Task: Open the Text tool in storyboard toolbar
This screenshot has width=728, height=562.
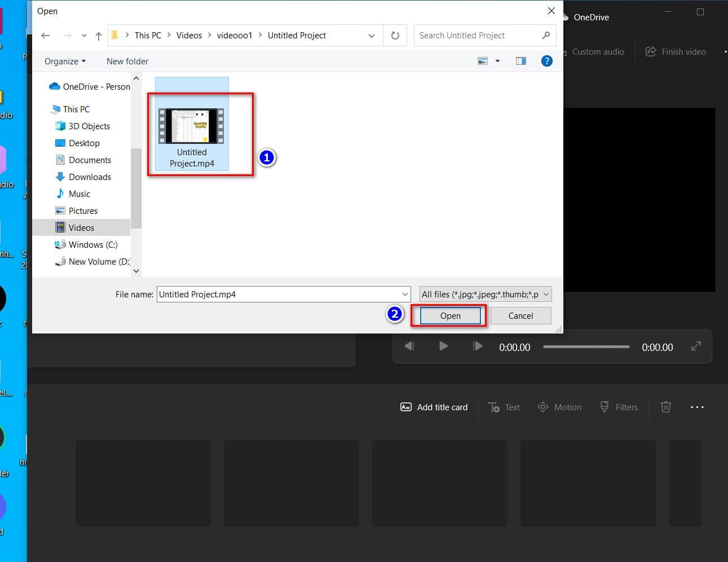Action: (504, 407)
